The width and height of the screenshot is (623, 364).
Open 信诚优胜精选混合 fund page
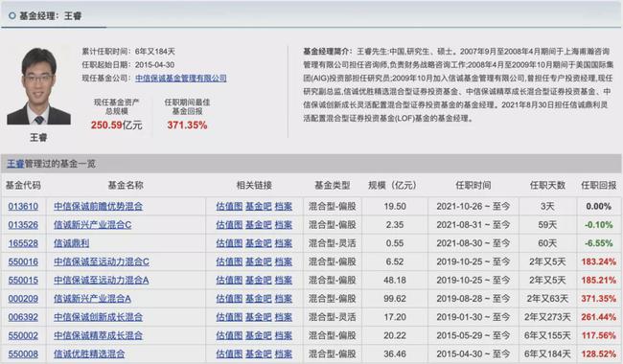[89, 354]
